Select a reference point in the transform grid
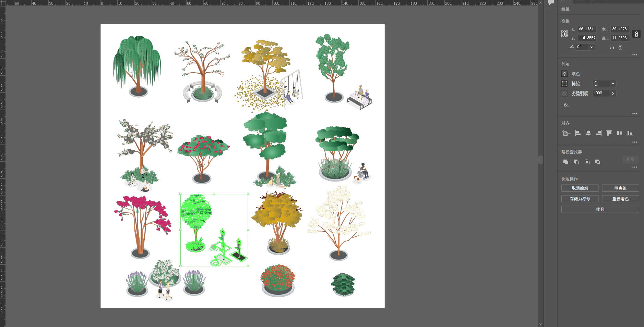The width and height of the screenshot is (644, 327). point(564,34)
